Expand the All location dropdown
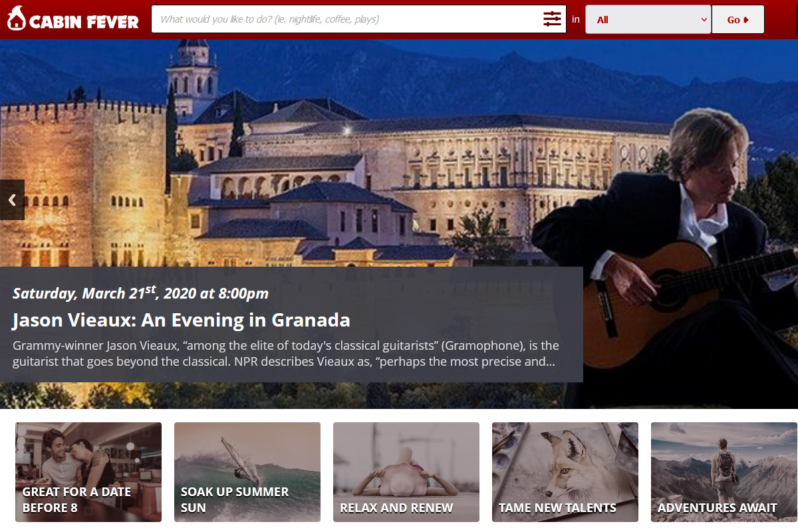798x532 pixels. [x=648, y=19]
